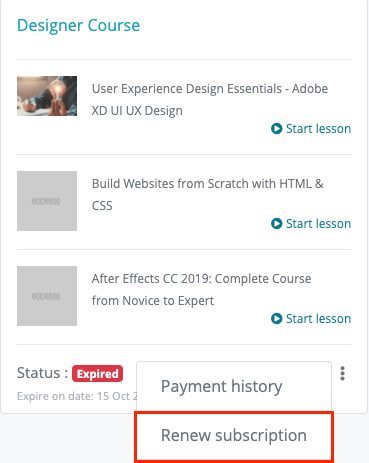Image resolution: width=369 pixels, height=463 pixels.
Task: Open Build Websites from Scratch course title
Action: click(207, 195)
